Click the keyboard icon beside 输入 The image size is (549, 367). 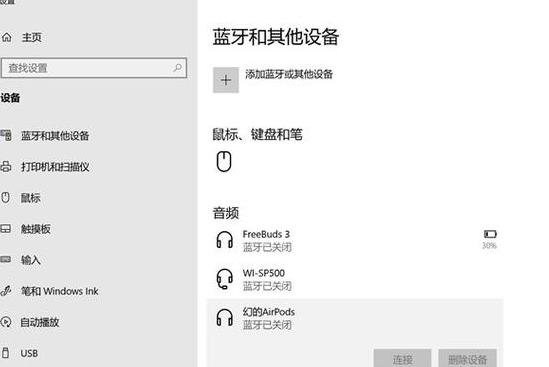[x=6, y=259]
